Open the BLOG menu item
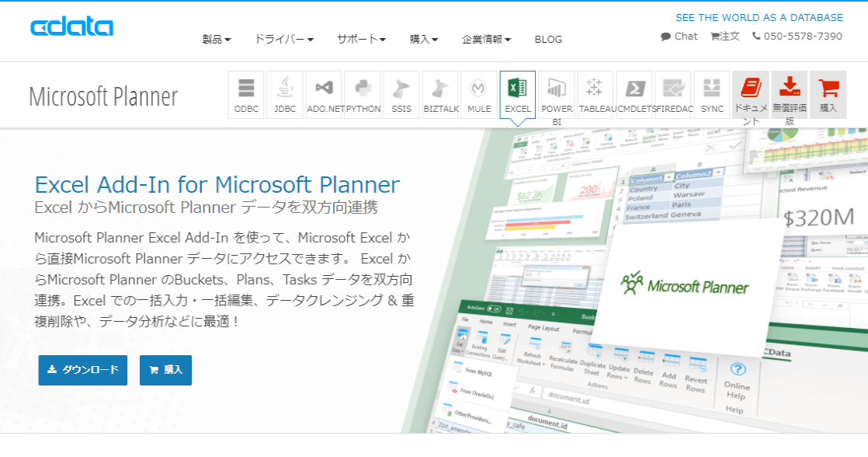 click(549, 40)
